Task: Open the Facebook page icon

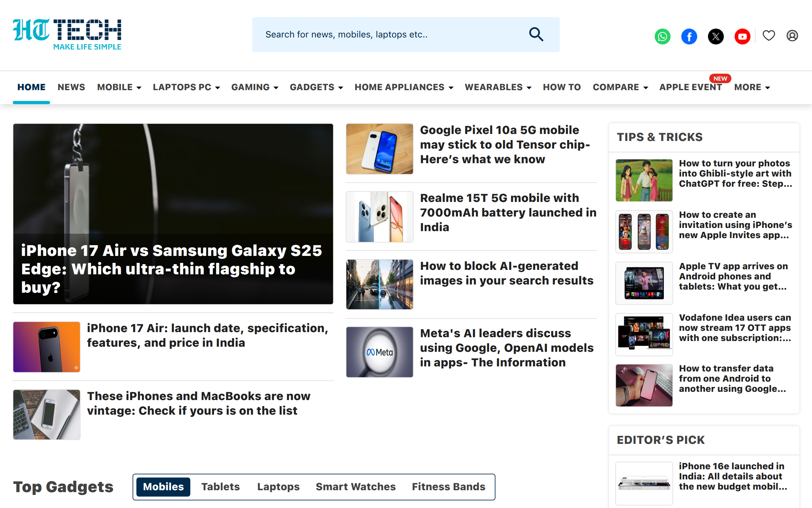Action: (689, 36)
